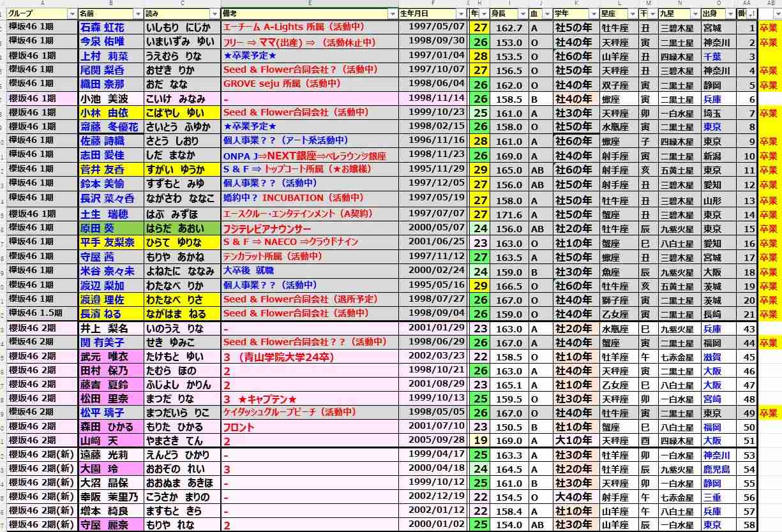Click the name 長濱 ねる
This screenshot has height=532, width=782.
[x=111, y=313]
